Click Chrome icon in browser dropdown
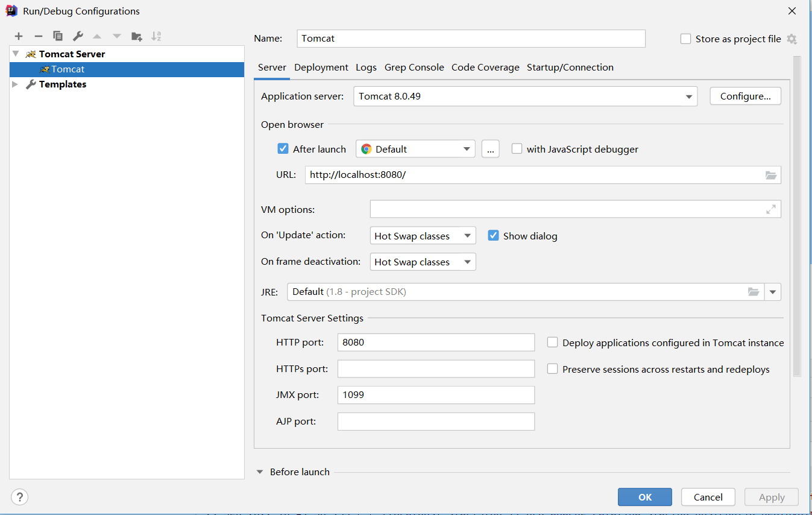The width and height of the screenshot is (812, 515). point(366,149)
